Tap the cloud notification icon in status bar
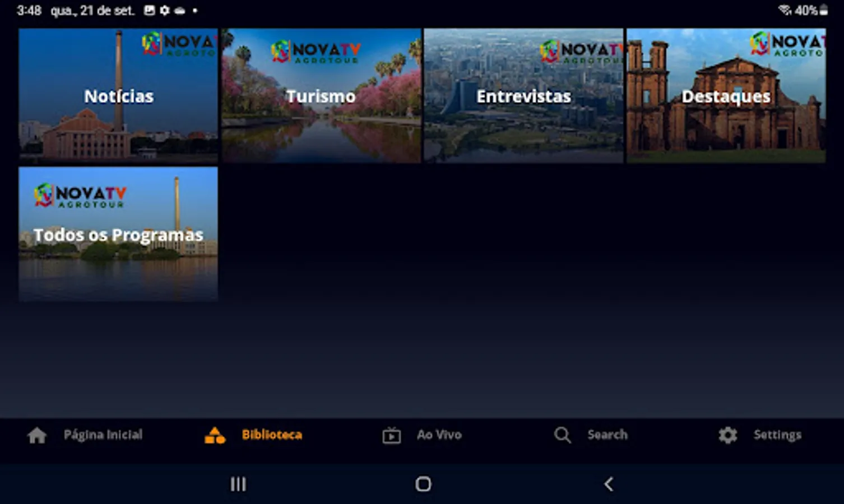The image size is (844, 504). point(179,11)
